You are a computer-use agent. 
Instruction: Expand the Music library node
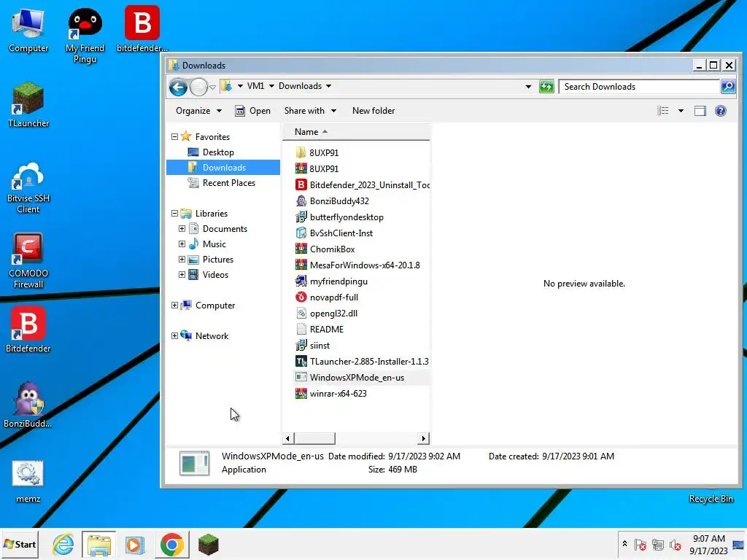(x=182, y=244)
